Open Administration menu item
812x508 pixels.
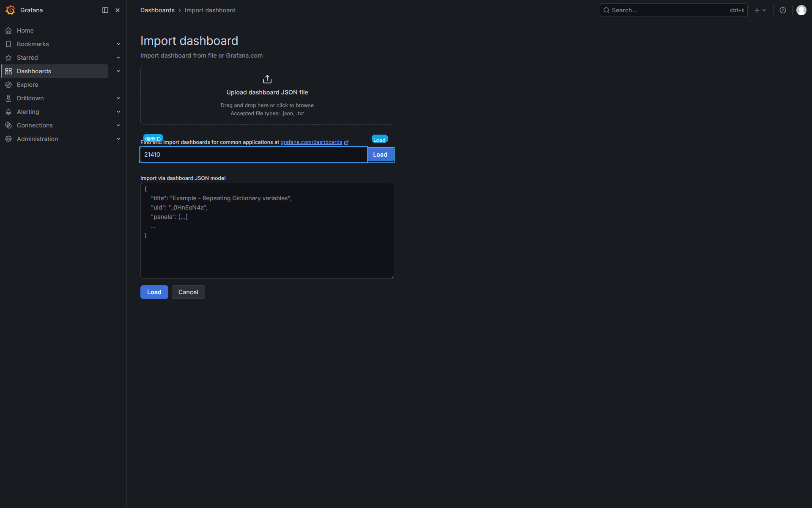tap(37, 139)
